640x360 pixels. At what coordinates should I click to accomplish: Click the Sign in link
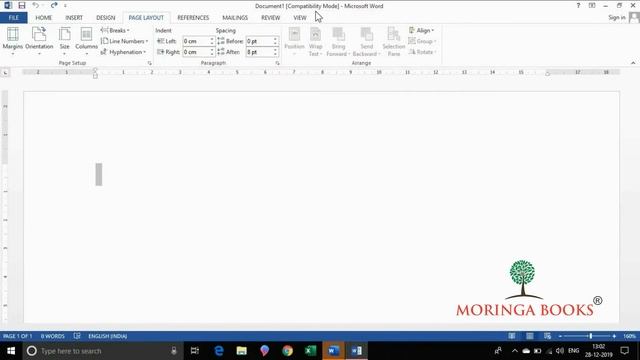coord(617,18)
